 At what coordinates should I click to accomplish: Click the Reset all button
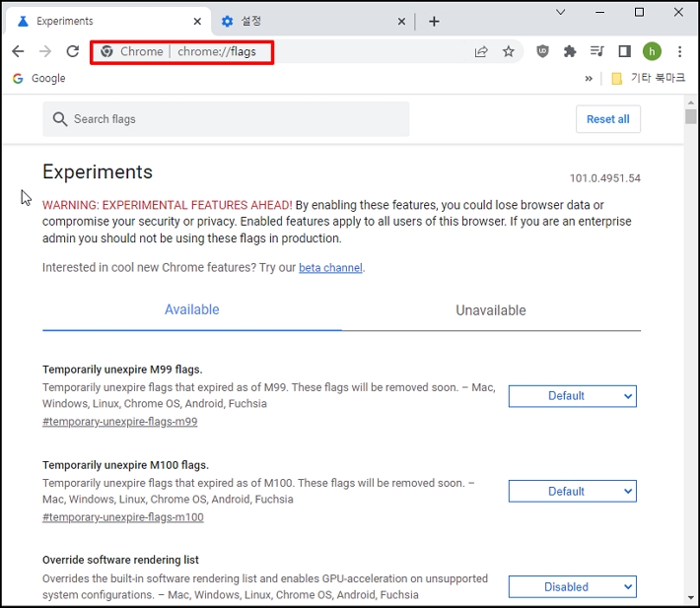[608, 119]
